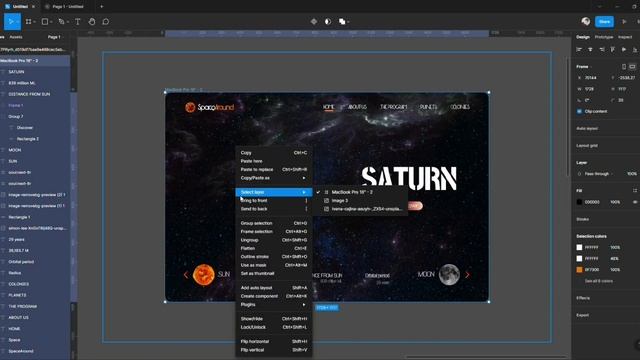
Task: Select the Frame tool
Action: (x=29, y=22)
